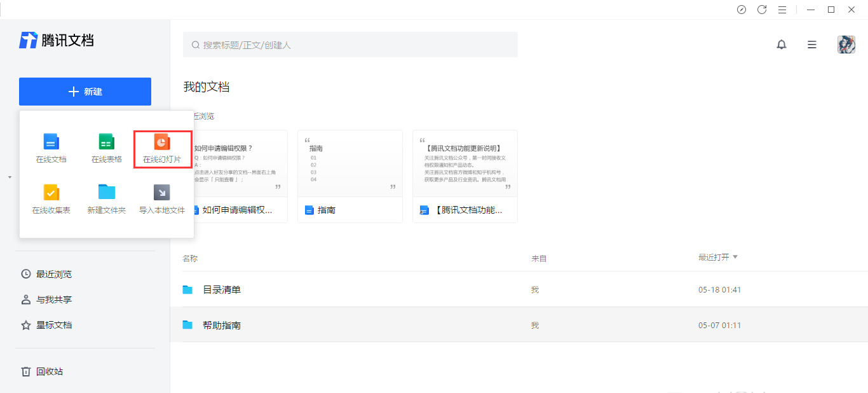
Task: Expand the sidebar tree collapse arrow
Action: pyautogui.click(x=10, y=177)
